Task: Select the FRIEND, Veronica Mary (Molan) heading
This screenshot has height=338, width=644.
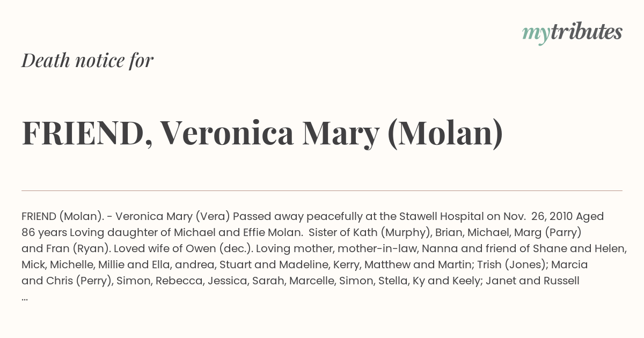Action: click(x=262, y=133)
